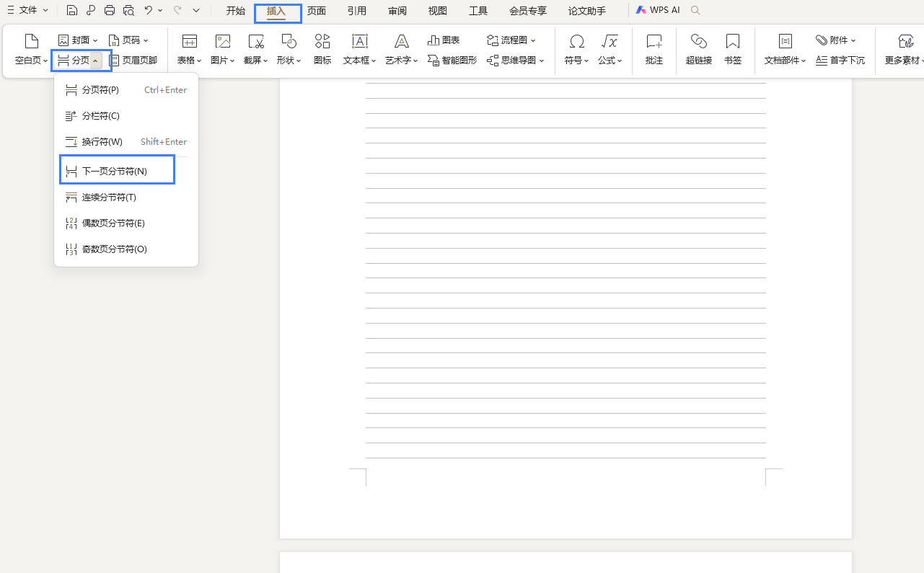
Task: Expand the Blank Page (空白页) dropdown arrow
Action: (45, 61)
